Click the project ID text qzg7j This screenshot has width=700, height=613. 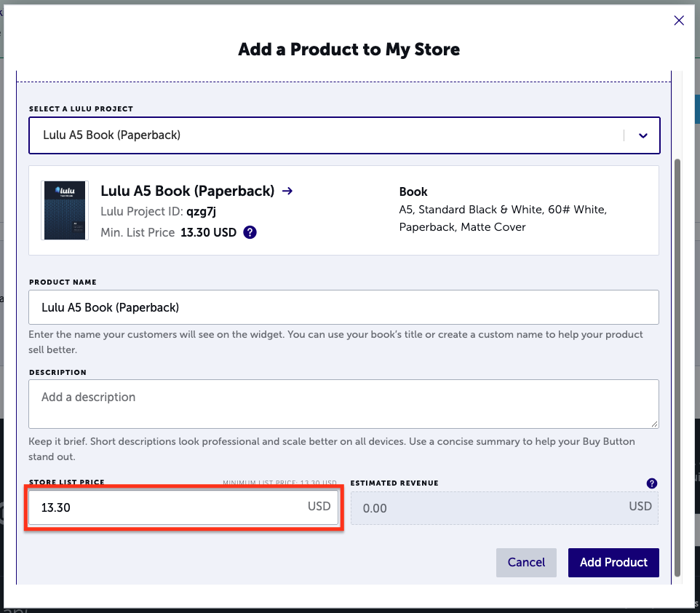[202, 211]
